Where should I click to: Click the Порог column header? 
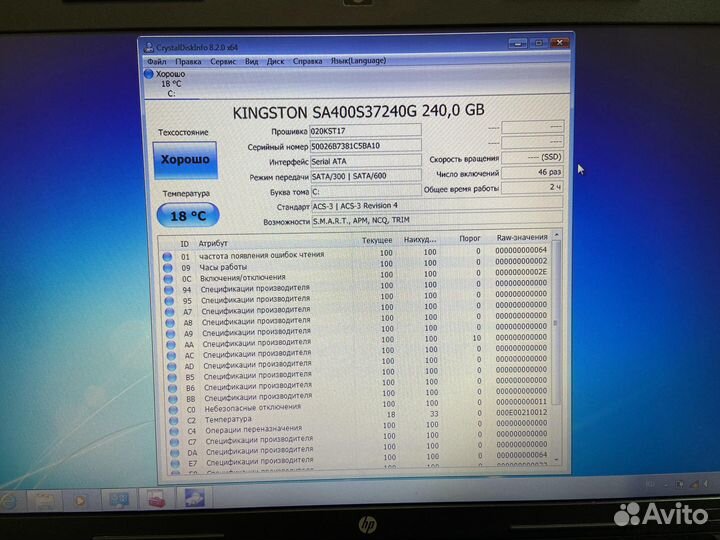[x=469, y=238]
